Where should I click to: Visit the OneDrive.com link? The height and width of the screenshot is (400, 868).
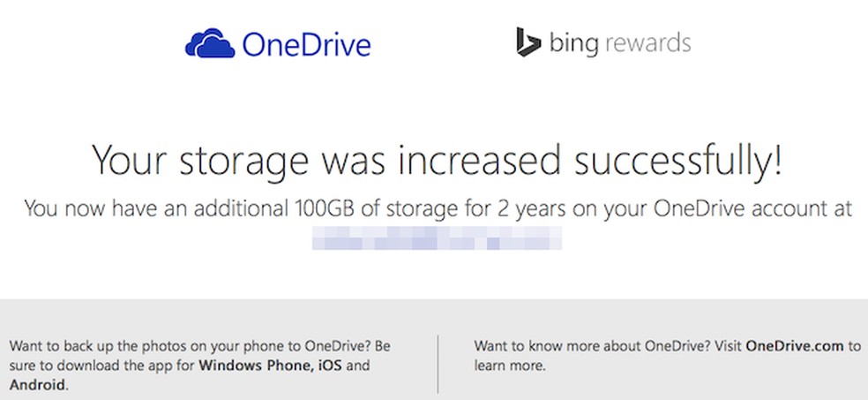pyautogui.click(x=796, y=345)
